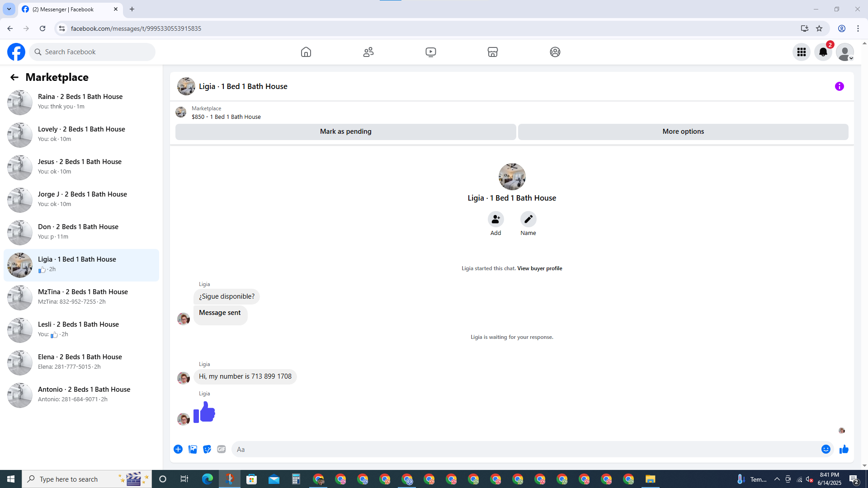Open more actions plus icon in composer
Image resolution: width=868 pixels, height=488 pixels.
point(178,449)
